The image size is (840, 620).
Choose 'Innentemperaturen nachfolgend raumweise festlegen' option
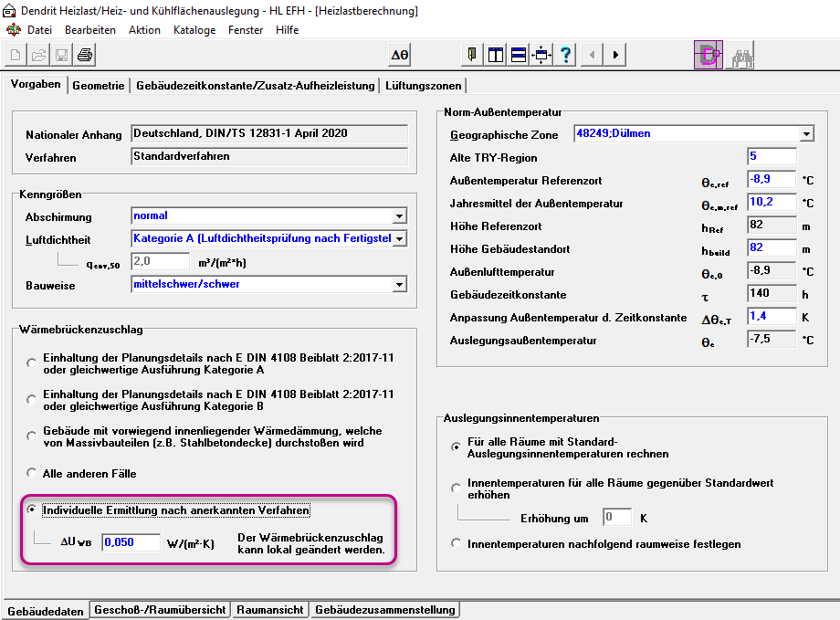[x=456, y=543]
